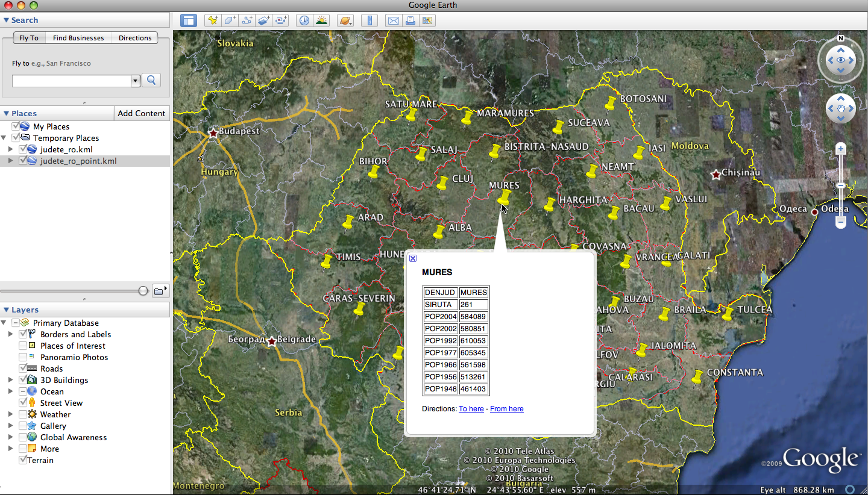Screen dimensions: 868x495
Task: Collapse the Primary Database tree
Action: pos(4,323)
